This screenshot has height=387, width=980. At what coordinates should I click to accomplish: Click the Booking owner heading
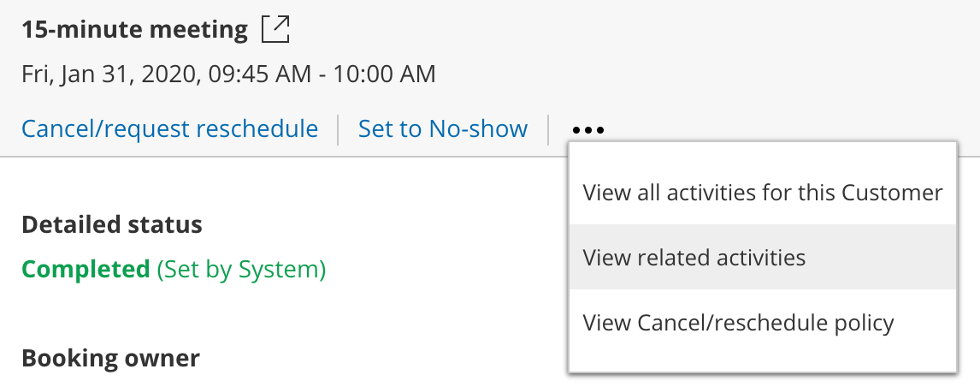click(110, 358)
